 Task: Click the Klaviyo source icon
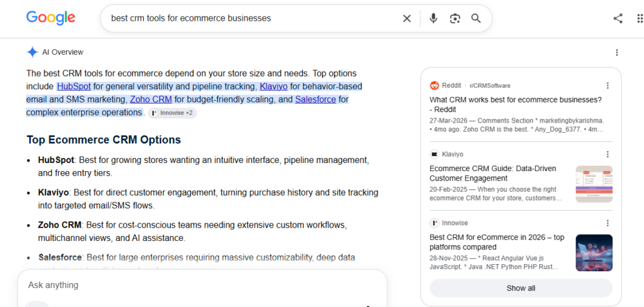pos(435,154)
